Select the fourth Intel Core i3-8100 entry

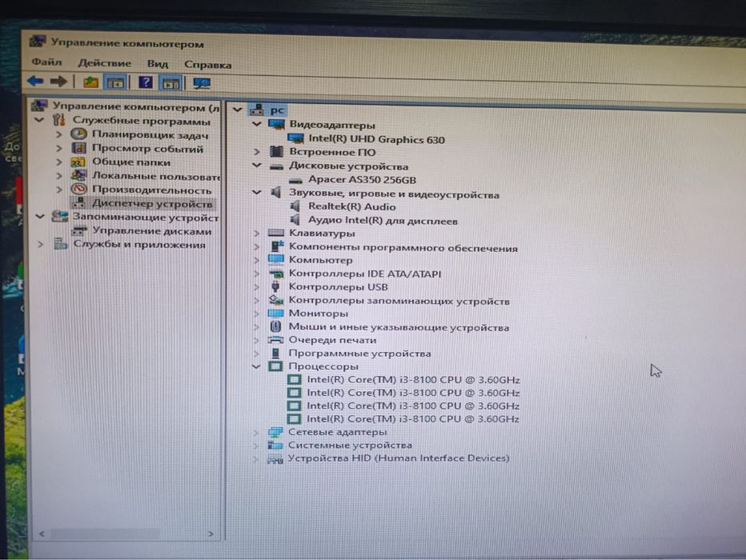[412, 419]
